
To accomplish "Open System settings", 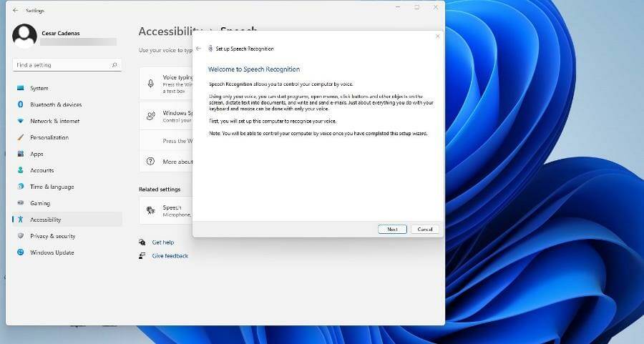I will pos(67,88).
